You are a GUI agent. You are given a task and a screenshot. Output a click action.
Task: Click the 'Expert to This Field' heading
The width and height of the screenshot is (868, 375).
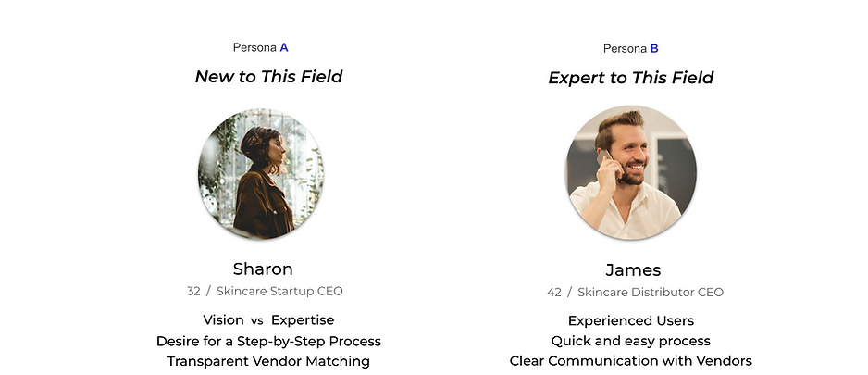[x=630, y=78]
